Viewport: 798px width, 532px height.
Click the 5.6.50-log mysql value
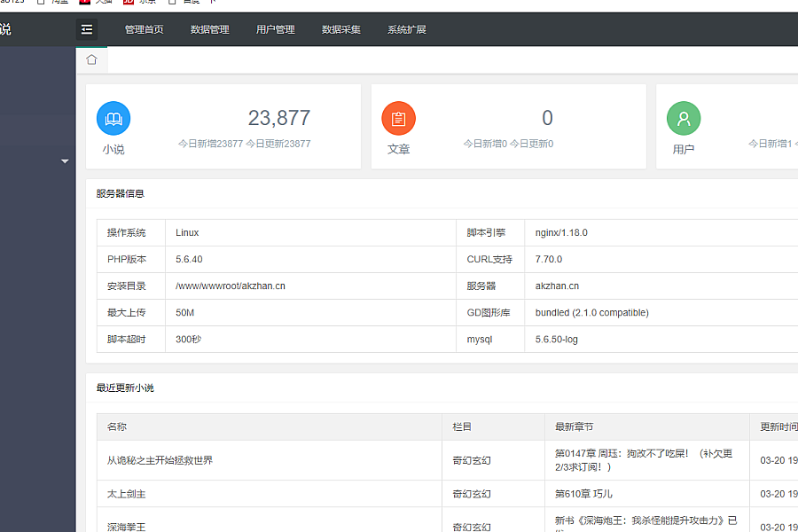click(x=556, y=339)
